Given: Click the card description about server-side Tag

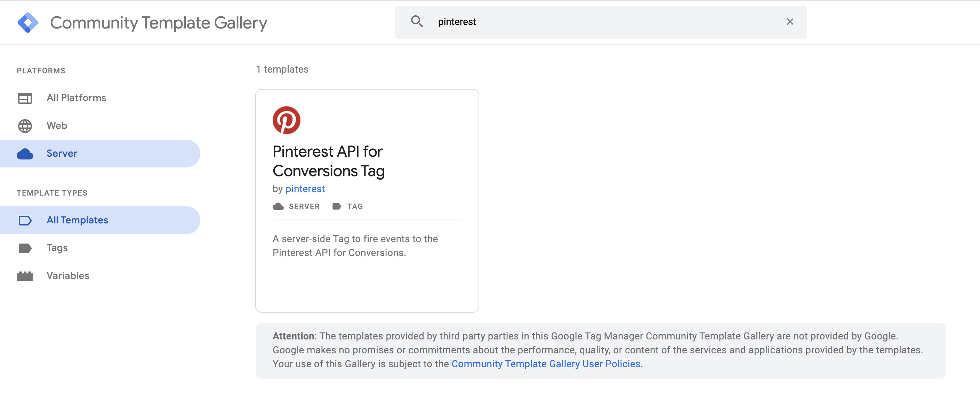Looking at the screenshot, I should [x=355, y=246].
